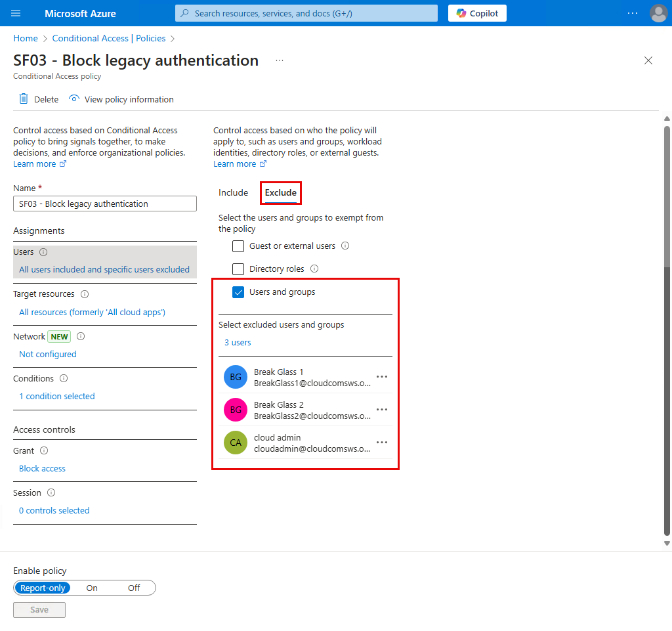
Task: Click the Save button
Action: [x=39, y=609]
